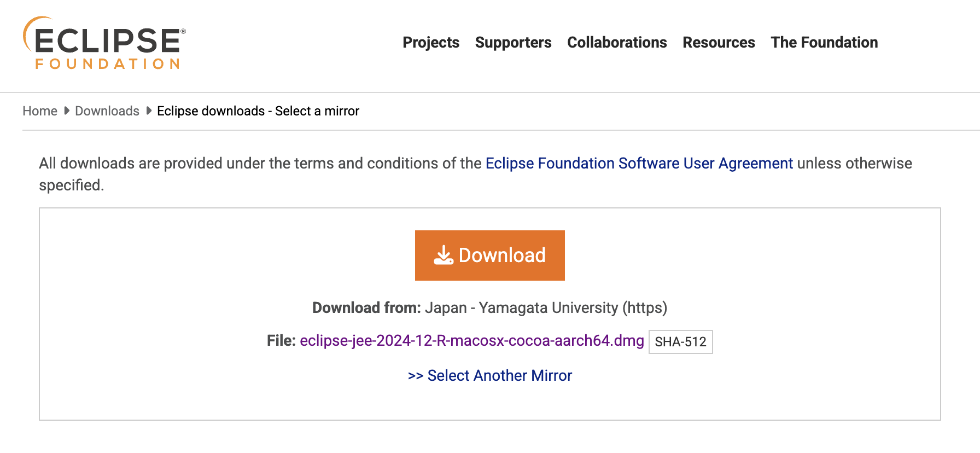Open the Supporters menu

[513, 42]
